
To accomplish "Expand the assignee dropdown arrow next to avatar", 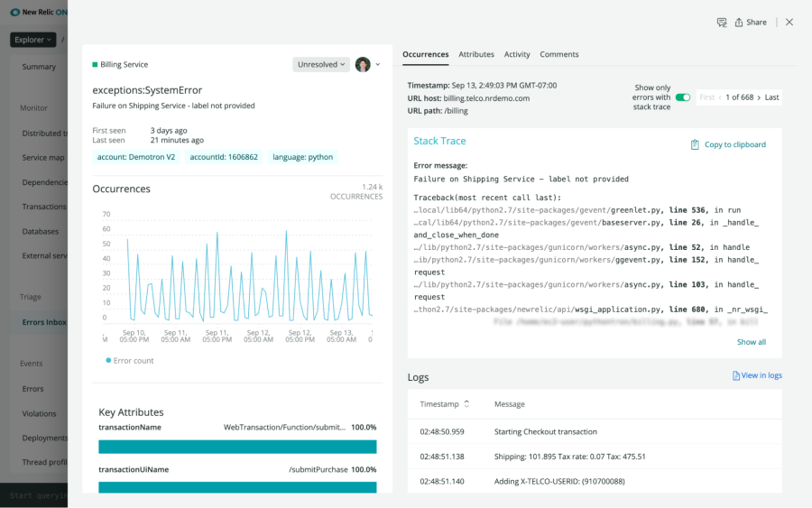I will (378, 65).
